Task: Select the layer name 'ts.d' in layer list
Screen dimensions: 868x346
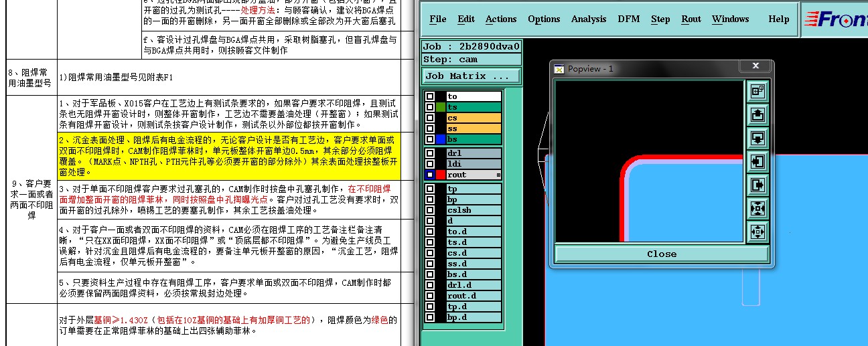Action: click(x=474, y=242)
